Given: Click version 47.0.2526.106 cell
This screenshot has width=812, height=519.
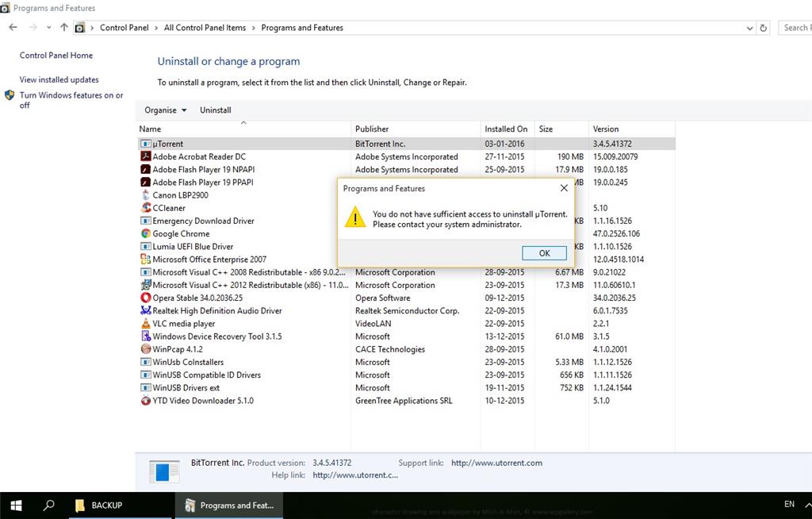Looking at the screenshot, I should 616,234.
